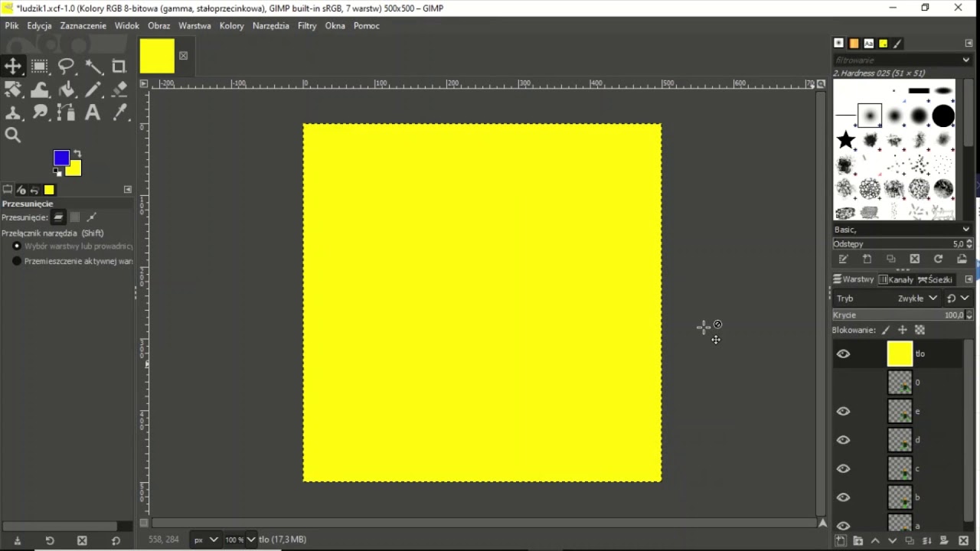Open the Edycja menu
Image resolution: width=980 pixels, height=551 pixels.
click(x=39, y=25)
